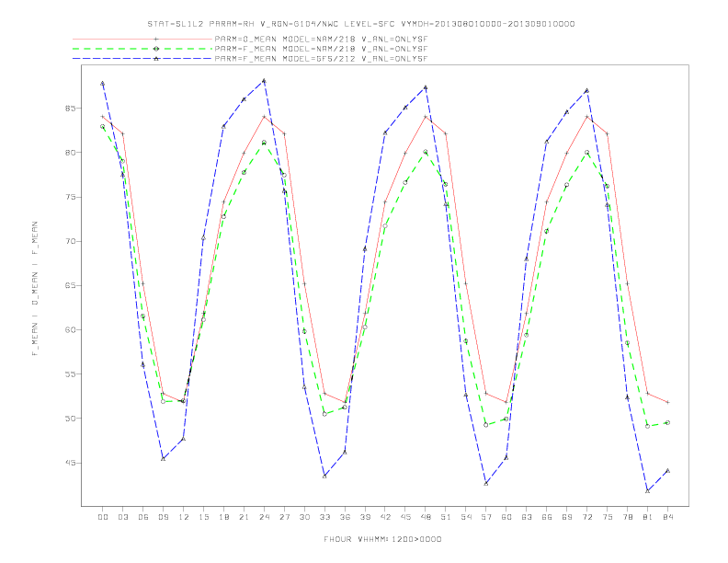Screen dimensions: 728x563
Task: Click x-axis forecast hour label 12
Action: pos(184,517)
